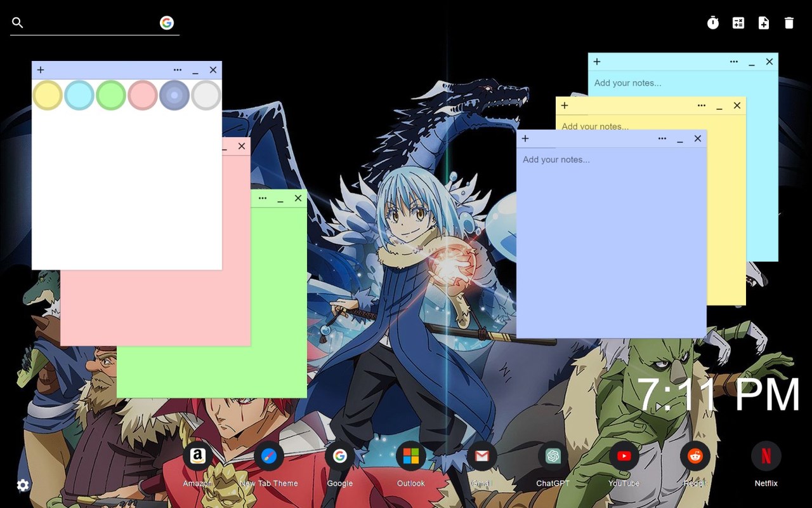Open the New Tab Theme shortcut
The image size is (812, 508).
pyautogui.click(x=269, y=456)
